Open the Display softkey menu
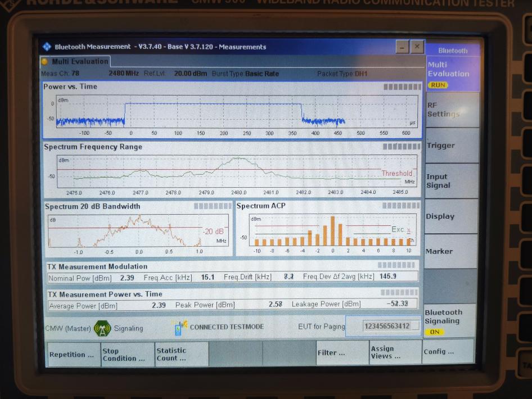Image resolution: width=532 pixels, height=399 pixels. (451, 216)
